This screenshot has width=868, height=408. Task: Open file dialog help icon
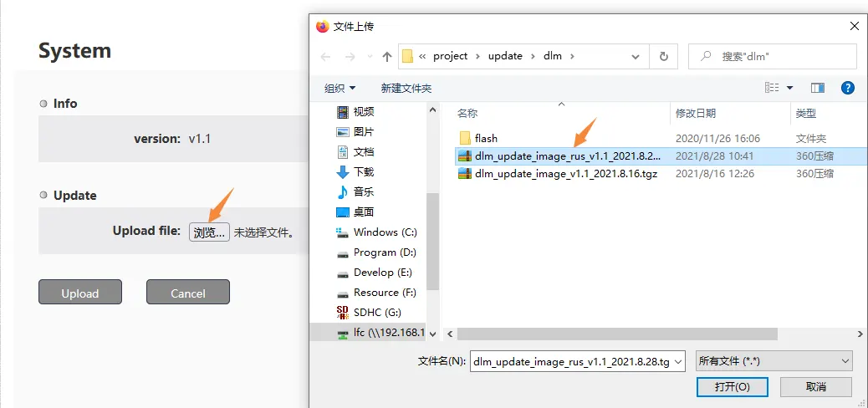[848, 88]
